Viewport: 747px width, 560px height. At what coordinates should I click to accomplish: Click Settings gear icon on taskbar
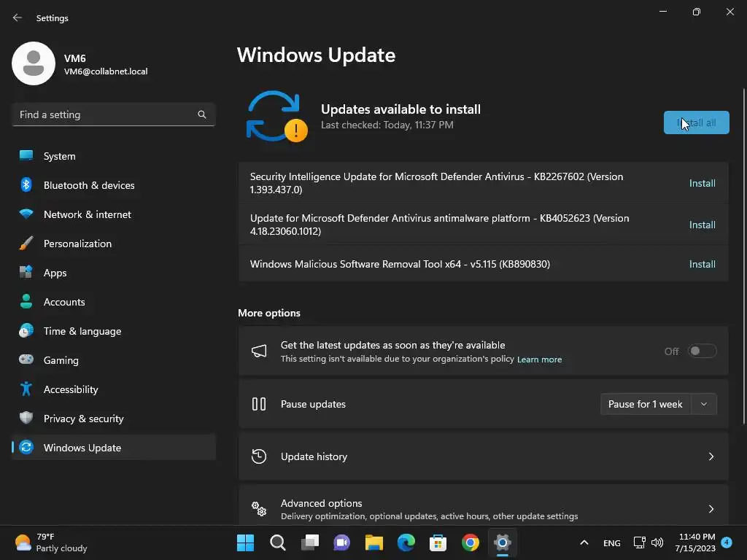tap(502, 542)
